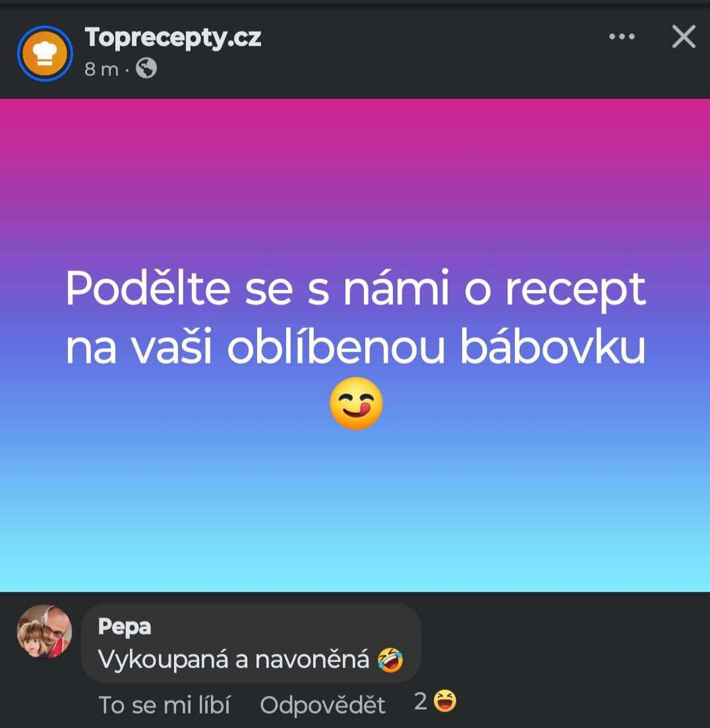Click the yummy face emoji in the post

(x=357, y=403)
